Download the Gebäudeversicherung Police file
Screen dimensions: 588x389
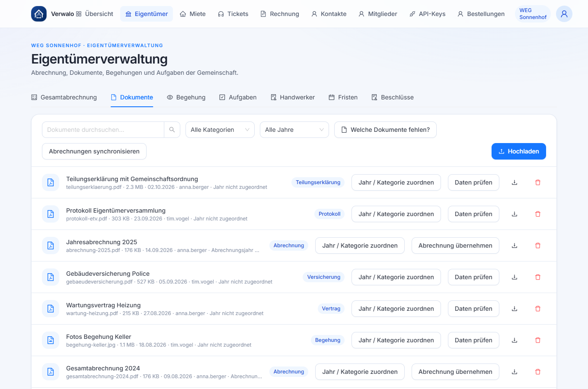(514, 277)
